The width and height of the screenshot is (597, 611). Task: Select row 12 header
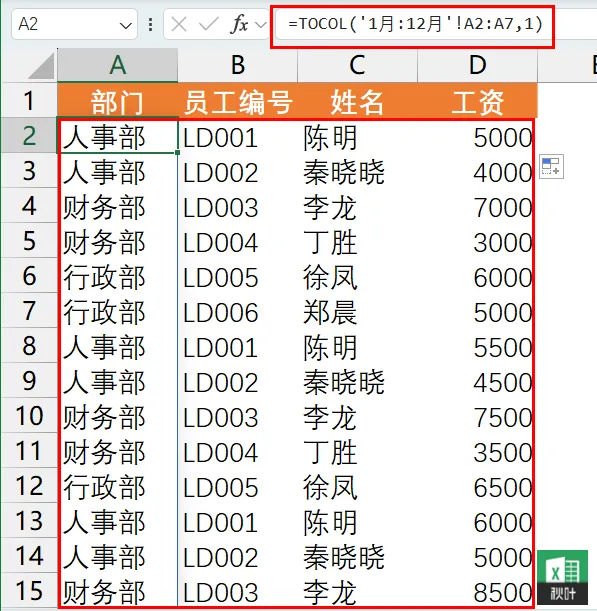pos(29,486)
